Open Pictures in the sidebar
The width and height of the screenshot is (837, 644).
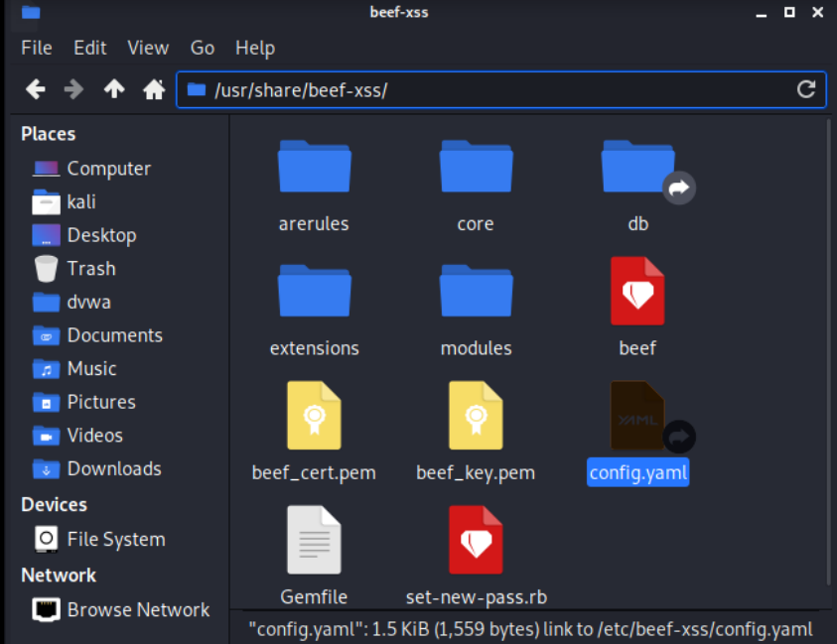point(83,402)
